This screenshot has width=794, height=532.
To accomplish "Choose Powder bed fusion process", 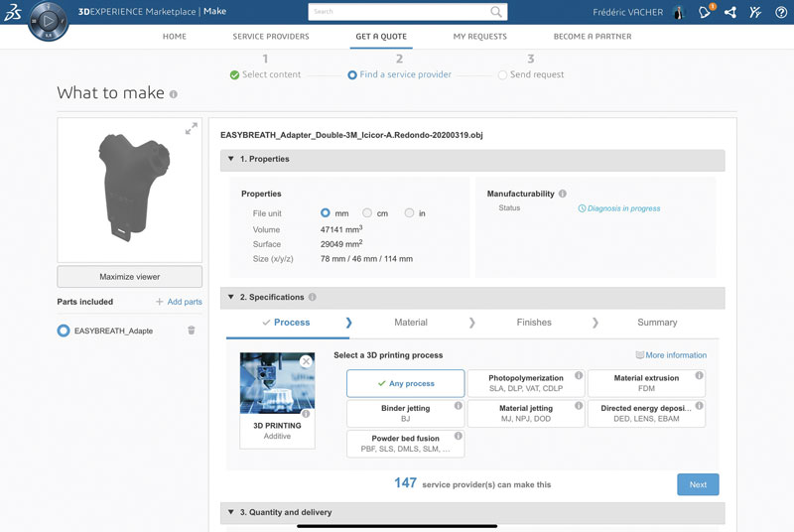I will pyautogui.click(x=406, y=444).
